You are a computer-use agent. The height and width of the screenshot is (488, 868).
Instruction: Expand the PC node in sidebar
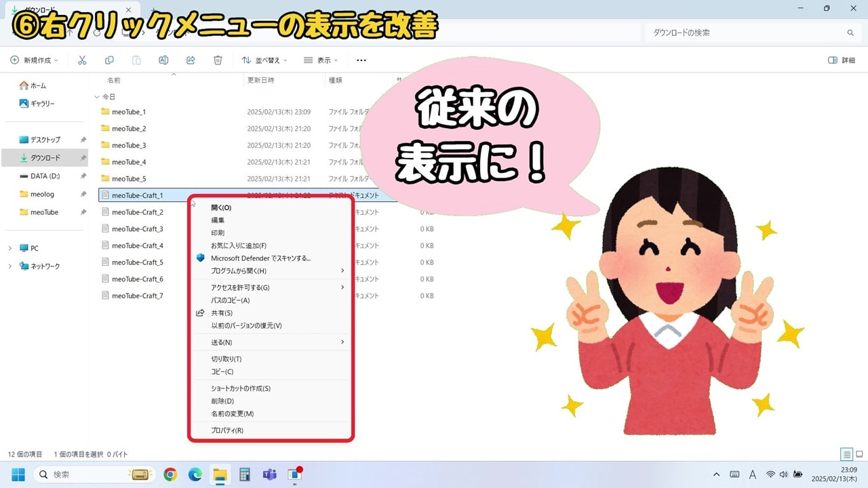tap(9, 248)
